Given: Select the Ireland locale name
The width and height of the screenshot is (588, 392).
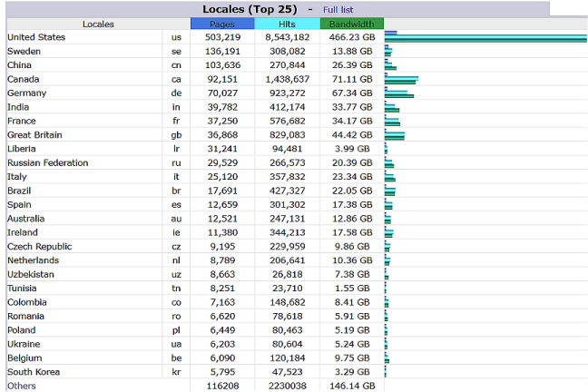Looking at the screenshot, I should [x=23, y=232].
